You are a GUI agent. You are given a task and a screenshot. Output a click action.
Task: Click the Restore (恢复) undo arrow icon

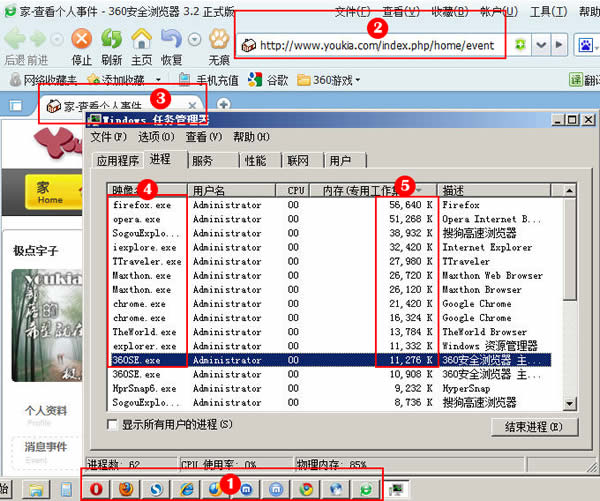click(x=171, y=39)
